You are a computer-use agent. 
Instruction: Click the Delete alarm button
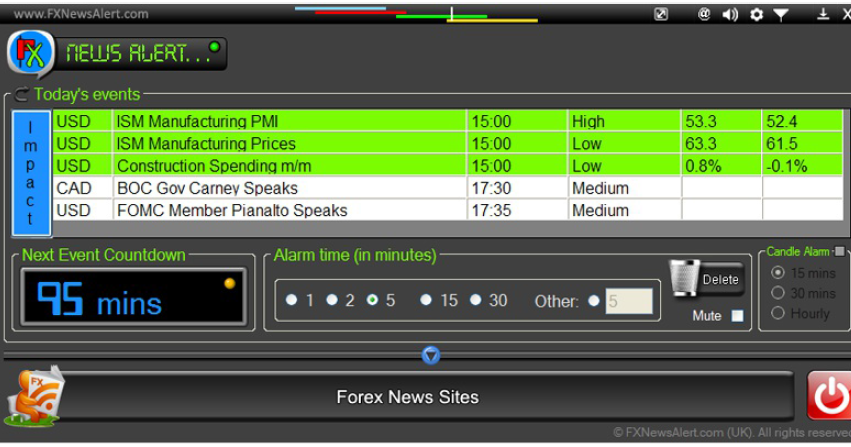click(x=721, y=279)
